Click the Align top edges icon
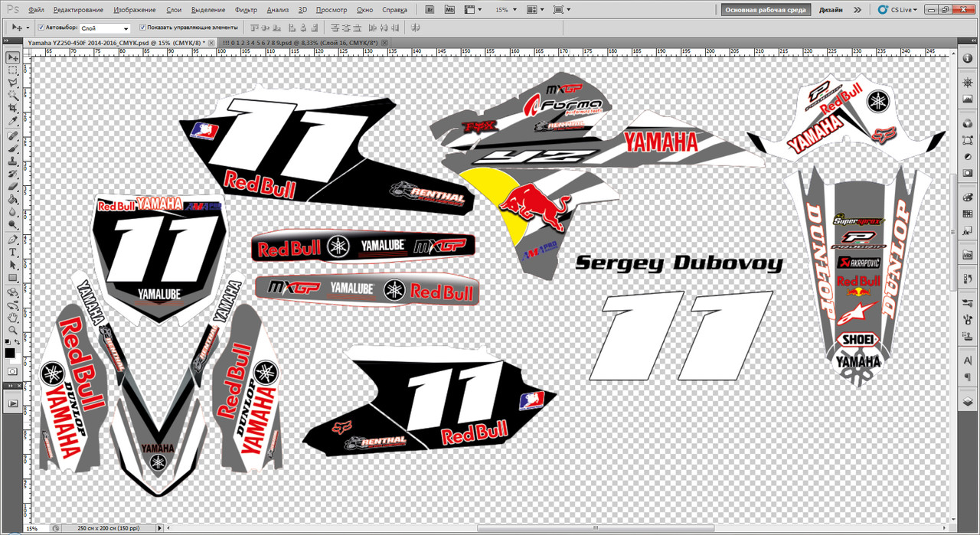The height and width of the screenshot is (535, 980). pos(255,28)
